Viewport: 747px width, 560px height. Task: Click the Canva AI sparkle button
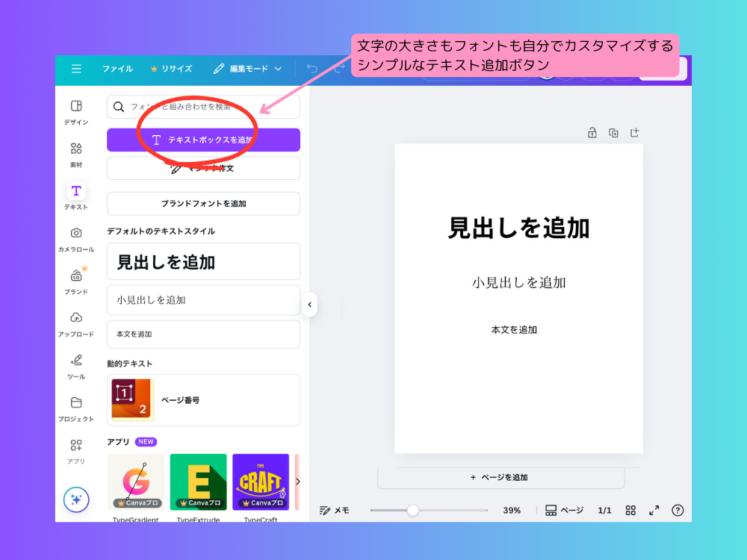click(76, 500)
